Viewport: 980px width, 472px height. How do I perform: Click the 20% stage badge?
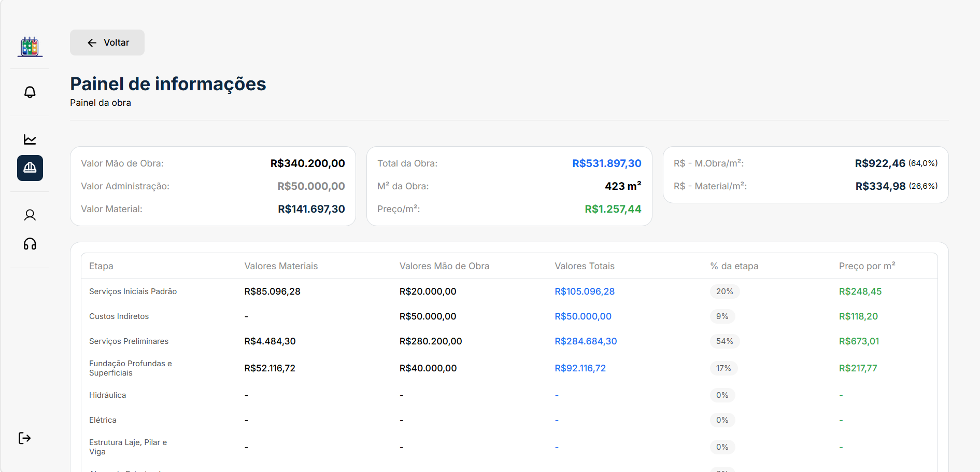point(725,291)
